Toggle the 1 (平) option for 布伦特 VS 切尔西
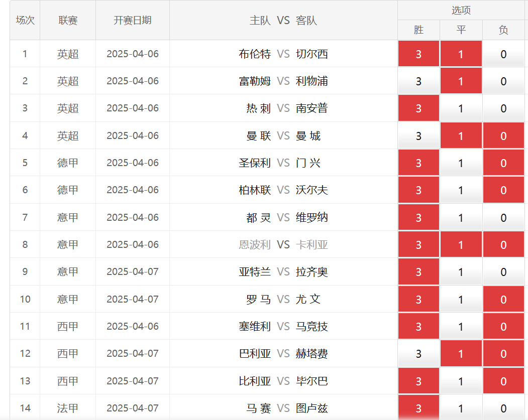This screenshot has width=528, height=420. click(461, 54)
